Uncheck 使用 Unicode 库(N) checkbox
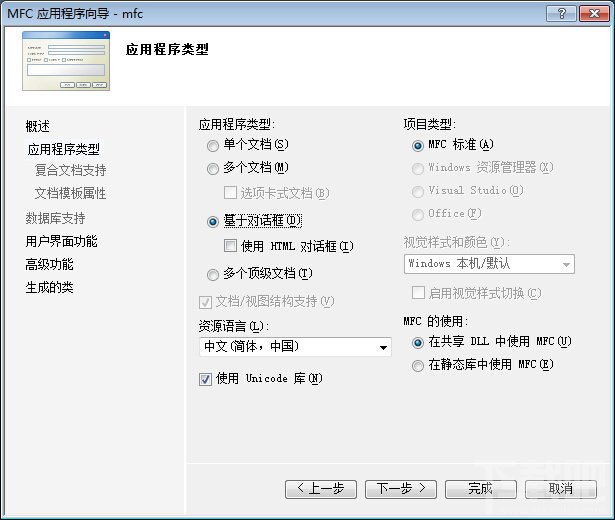Image resolution: width=615 pixels, height=520 pixels. [205, 379]
